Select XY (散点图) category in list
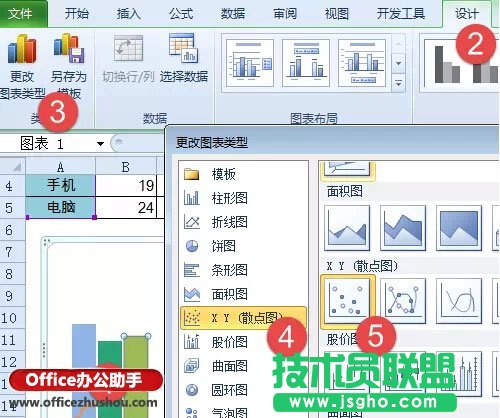The width and height of the screenshot is (500, 418). [x=243, y=318]
